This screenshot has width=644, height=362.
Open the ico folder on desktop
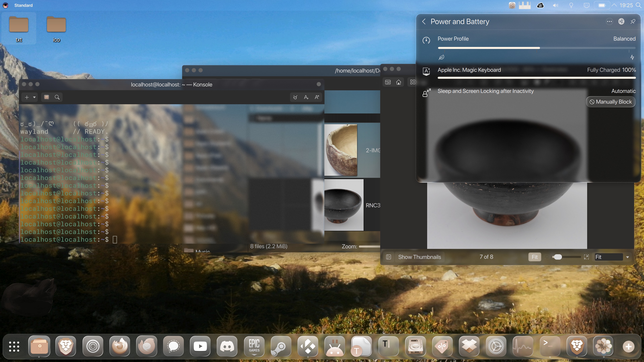click(56, 29)
